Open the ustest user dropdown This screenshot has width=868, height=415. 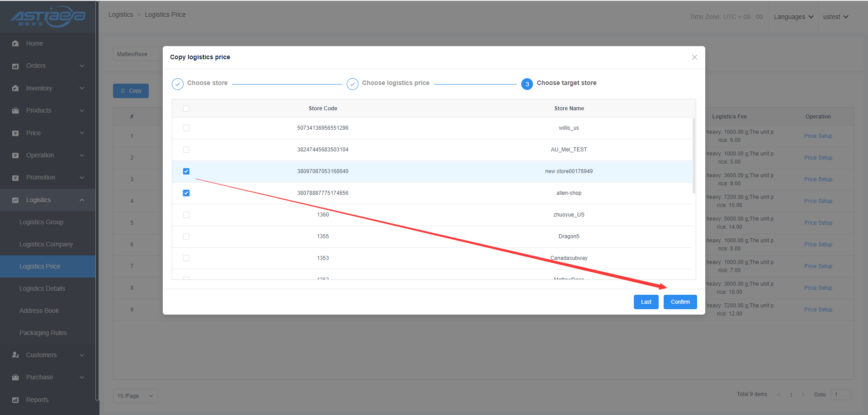[835, 17]
